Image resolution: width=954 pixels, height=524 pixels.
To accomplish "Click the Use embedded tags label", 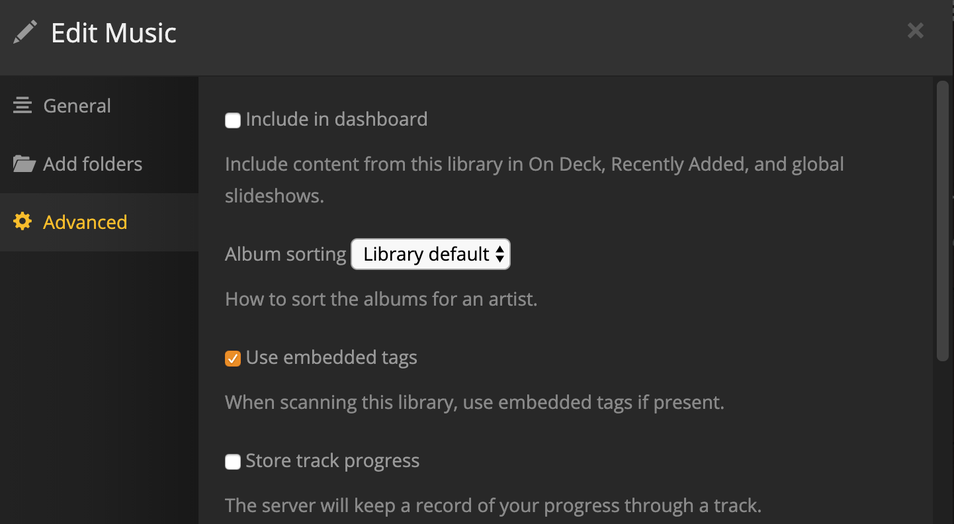I will [331, 357].
